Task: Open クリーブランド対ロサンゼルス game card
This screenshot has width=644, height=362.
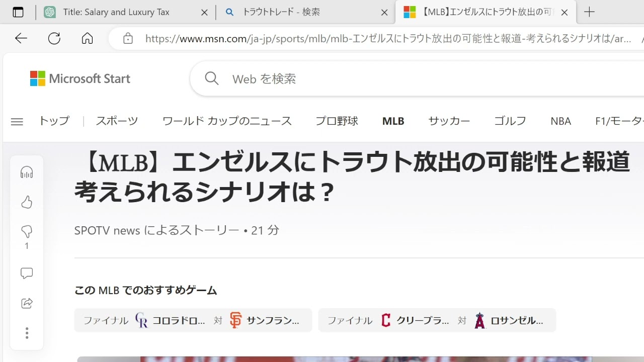Action: coord(437,320)
